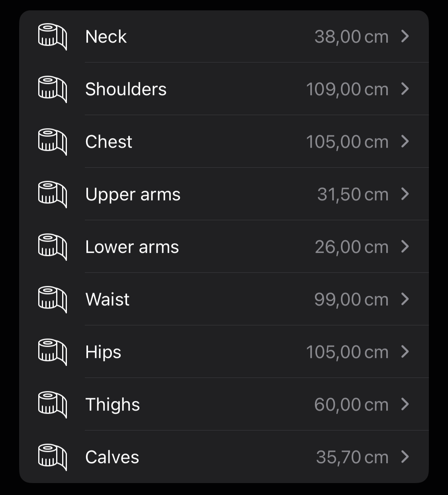Tap the chevron on the Waist row
Viewport: 448px width, 495px height.
[x=405, y=299]
